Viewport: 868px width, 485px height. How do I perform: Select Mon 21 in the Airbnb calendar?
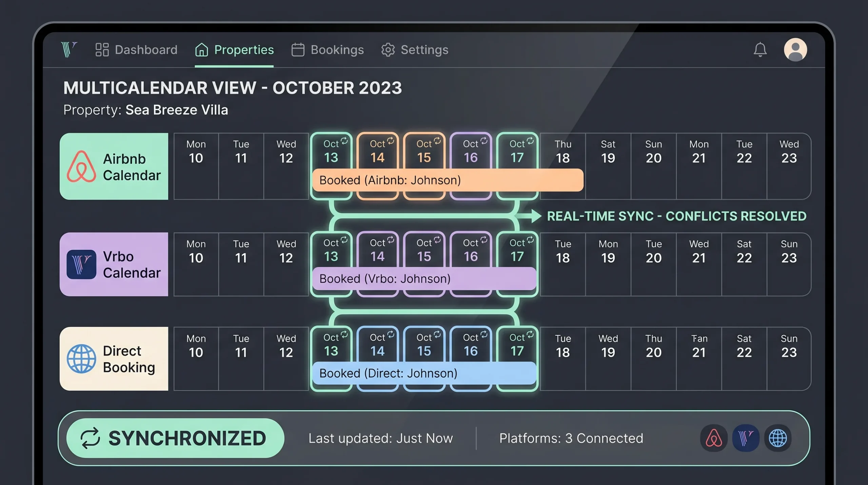[699, 166]
